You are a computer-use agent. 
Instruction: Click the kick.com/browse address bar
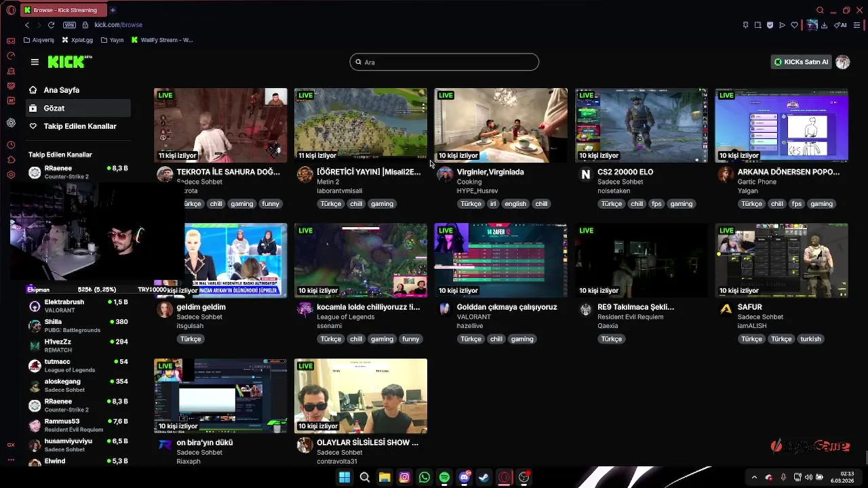tap(118, 25)
